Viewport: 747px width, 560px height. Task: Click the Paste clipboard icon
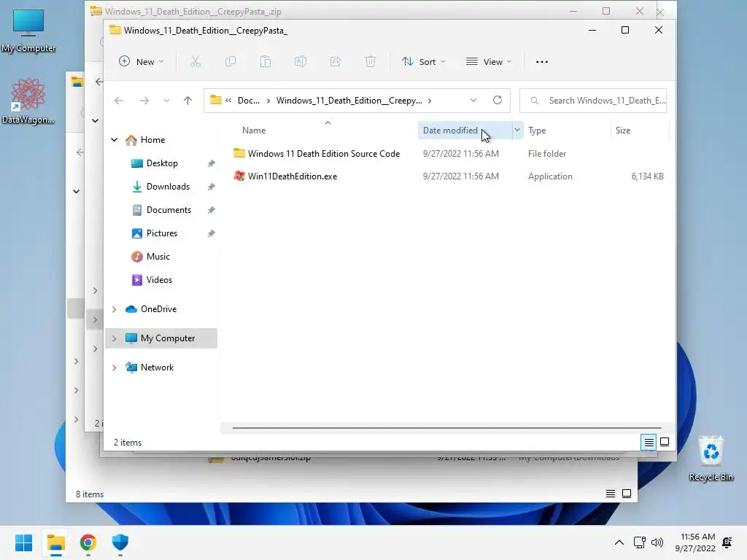coord(266,61)
